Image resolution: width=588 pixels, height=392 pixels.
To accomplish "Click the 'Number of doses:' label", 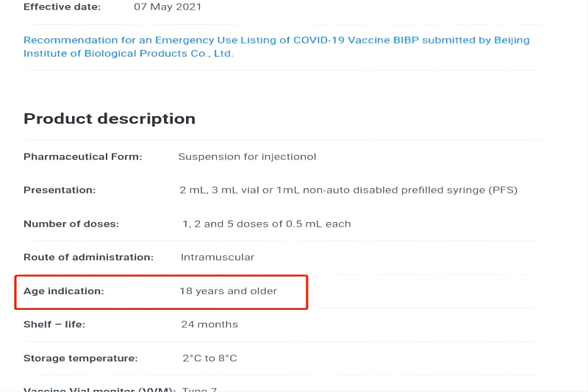I will pyautogui.click(x=71, y=224).
